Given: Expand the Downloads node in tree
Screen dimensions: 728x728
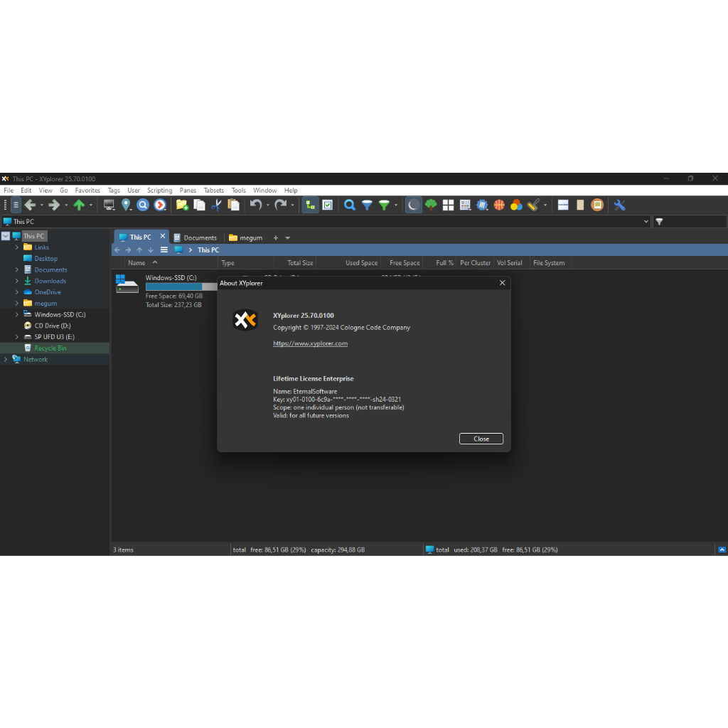Looking at the screenshot, I should [x=17, y=281].
